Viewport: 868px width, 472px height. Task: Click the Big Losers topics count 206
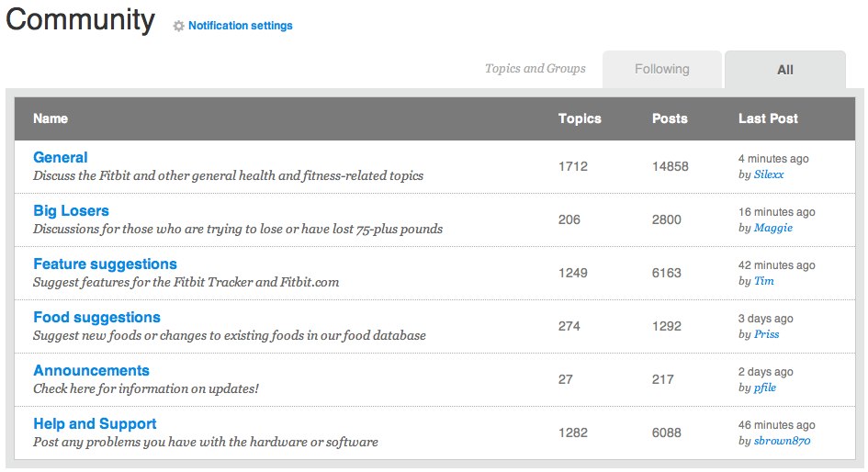pyautogui.click(x=569, y=219)
